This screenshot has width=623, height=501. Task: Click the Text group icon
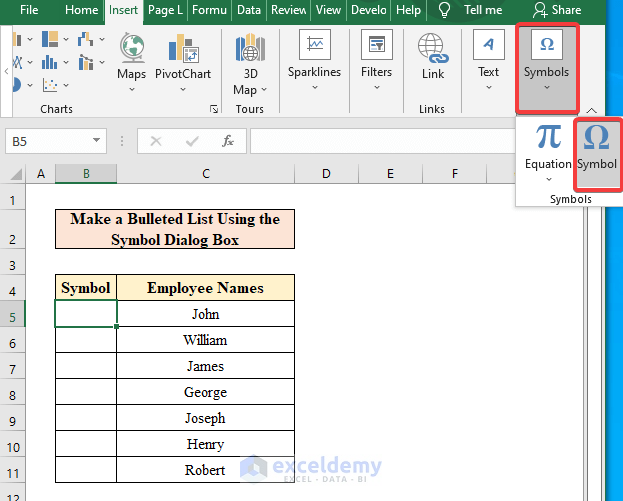(489, 44)
